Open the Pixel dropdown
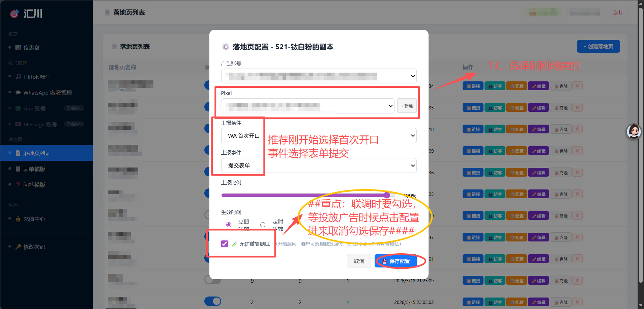The width and height of the screenshot is (644, 309). (x=308, y=106)
